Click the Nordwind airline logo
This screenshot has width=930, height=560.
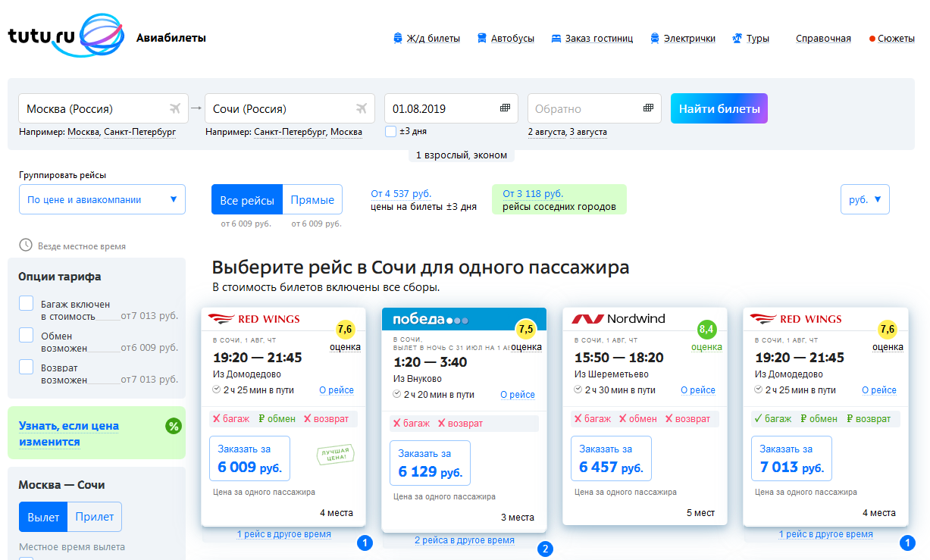pyautogui.click(x=618, y=319)
